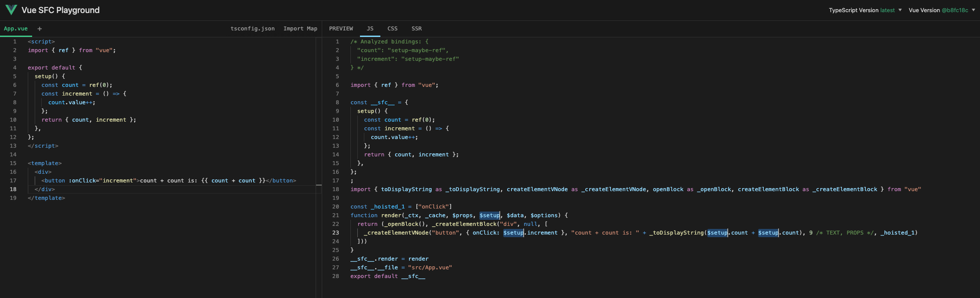The image size is (980, 298).
Task: Click 'const count = ref(0);' in source editor
Action: (x=77, y=85)
